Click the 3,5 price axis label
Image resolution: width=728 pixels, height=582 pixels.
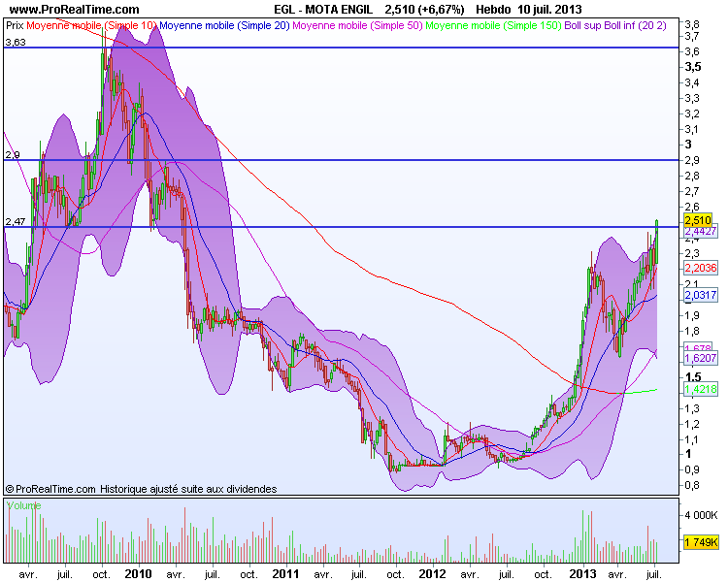click(693, 67)
